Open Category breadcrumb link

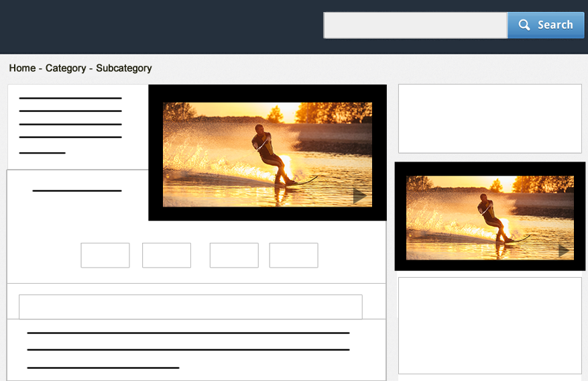(x=66, y=68)
